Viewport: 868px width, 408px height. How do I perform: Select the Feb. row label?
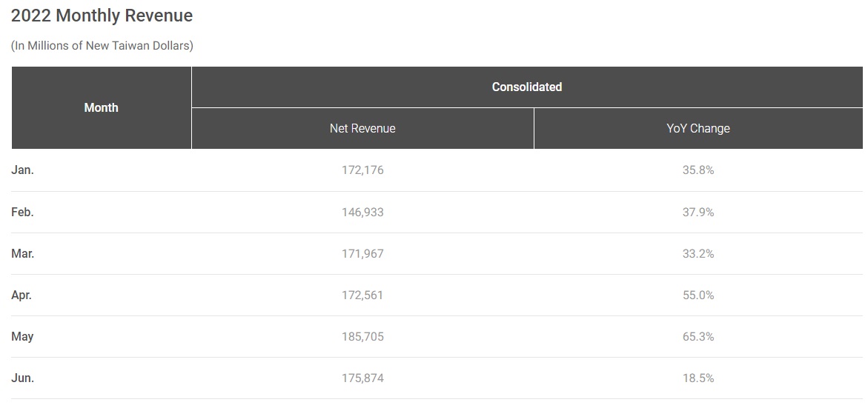point(23,212)
